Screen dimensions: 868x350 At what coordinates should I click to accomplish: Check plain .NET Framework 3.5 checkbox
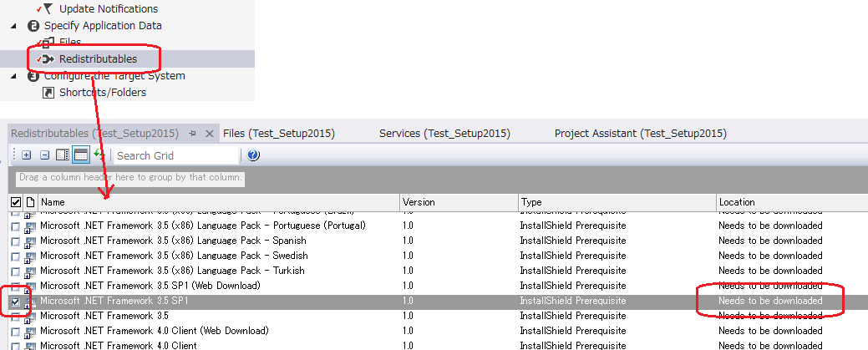(x=16, y=317)
